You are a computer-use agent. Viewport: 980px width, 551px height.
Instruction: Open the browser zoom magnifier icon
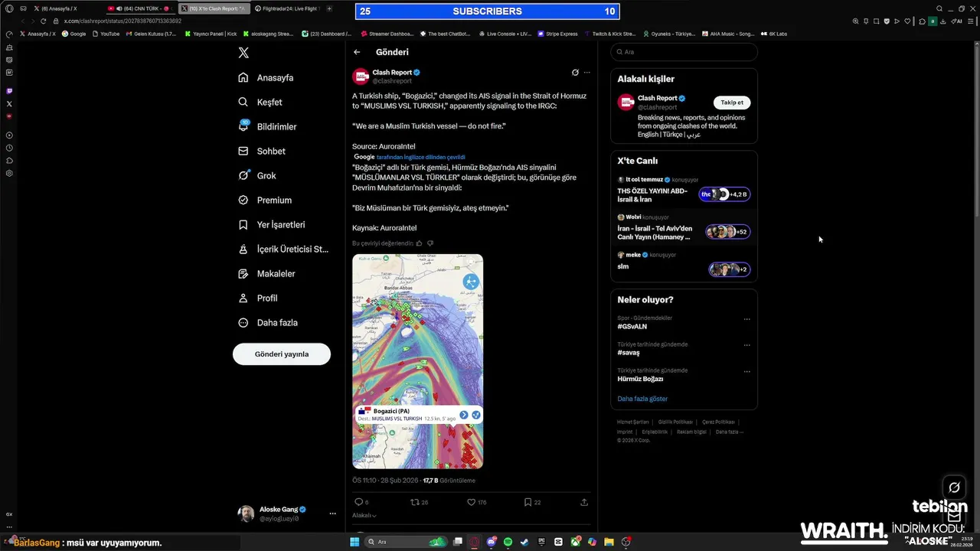pyautogui.click(x=855, y=21)
